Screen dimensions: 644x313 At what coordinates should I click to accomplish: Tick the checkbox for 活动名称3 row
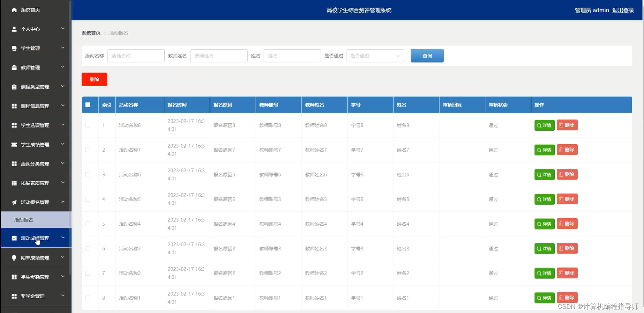pos(88,248)
